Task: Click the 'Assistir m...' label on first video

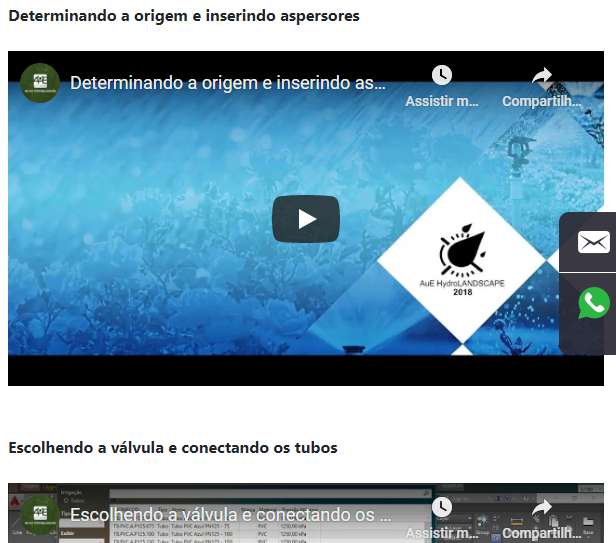Action: [441, 101]
